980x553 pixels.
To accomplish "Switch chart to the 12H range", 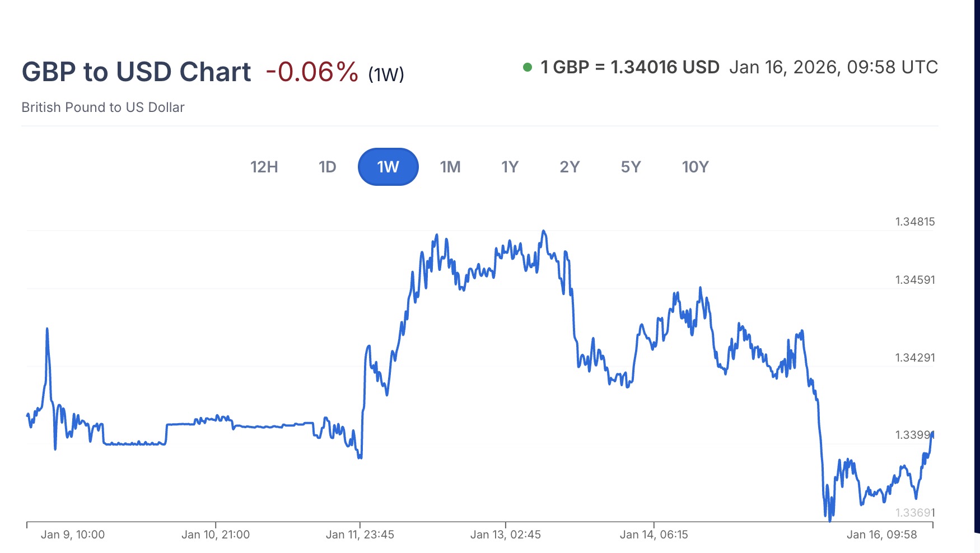I will (x=264, y=167).
